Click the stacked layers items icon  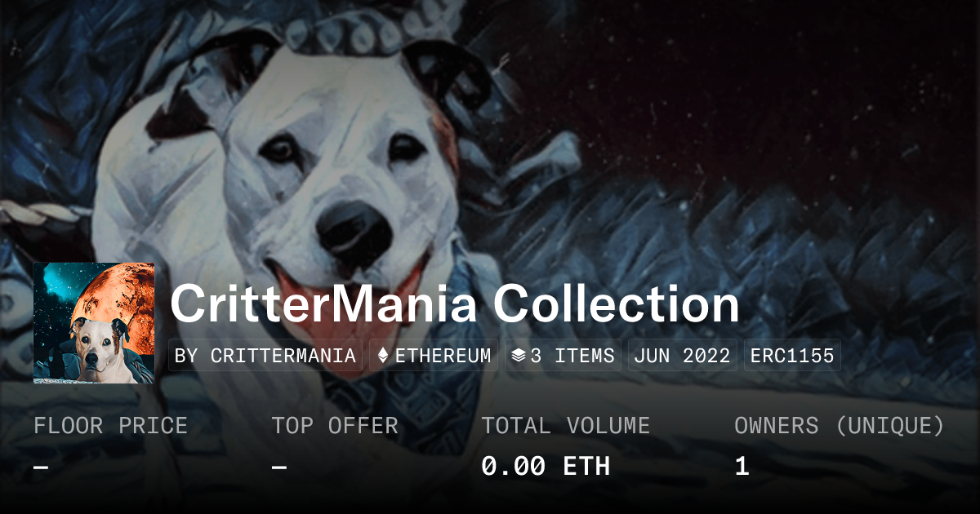coord(518,356)
